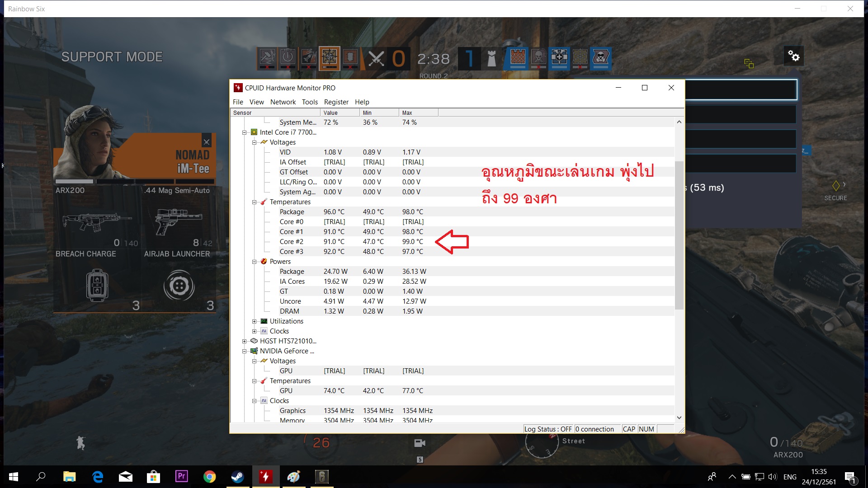Click the CPU Temperatures thermometer icon
This screenshot has height=488, width=868.
264,202
